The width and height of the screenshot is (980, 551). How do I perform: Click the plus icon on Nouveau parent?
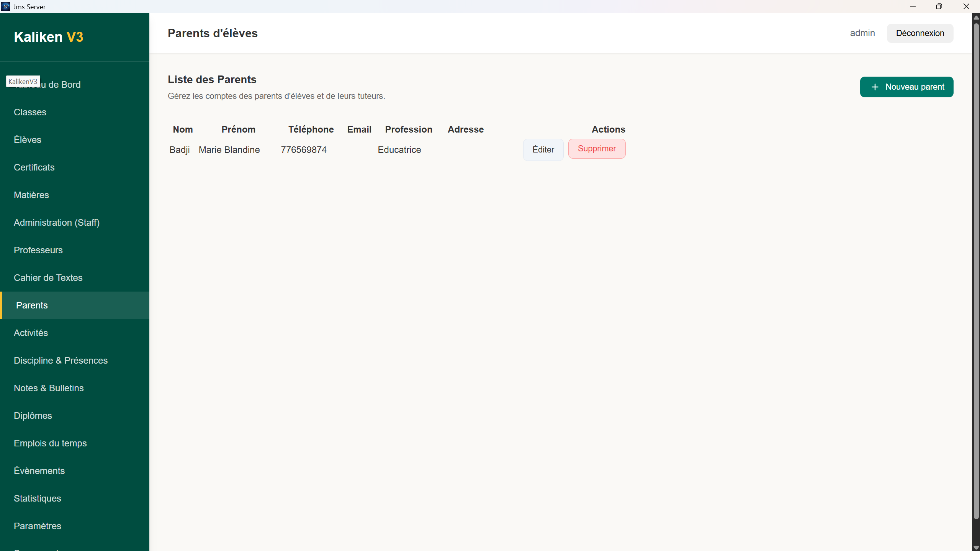[x=874, y=87]
